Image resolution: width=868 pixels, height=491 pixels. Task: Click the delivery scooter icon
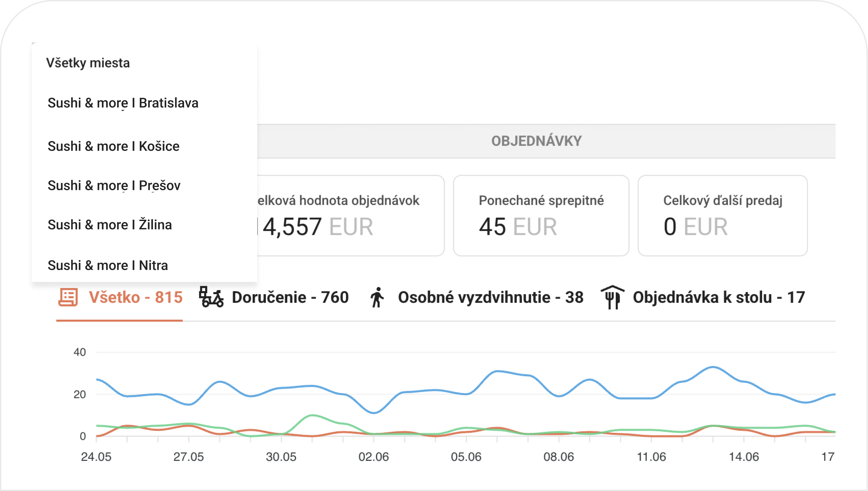[211, 297]
